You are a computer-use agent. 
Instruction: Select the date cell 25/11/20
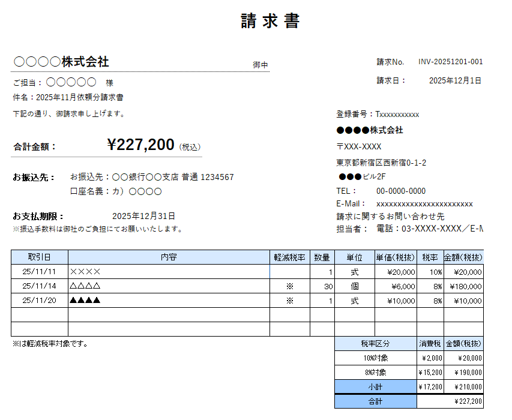40,300
